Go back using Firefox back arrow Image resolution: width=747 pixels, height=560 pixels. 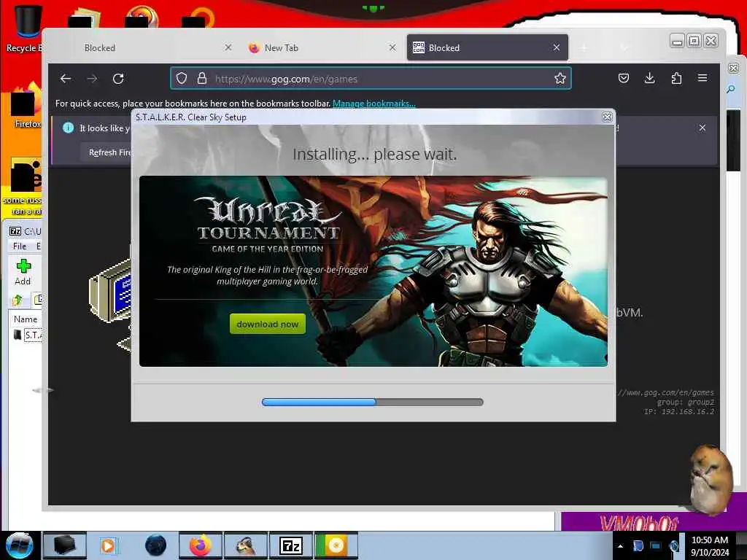[66, 79]
